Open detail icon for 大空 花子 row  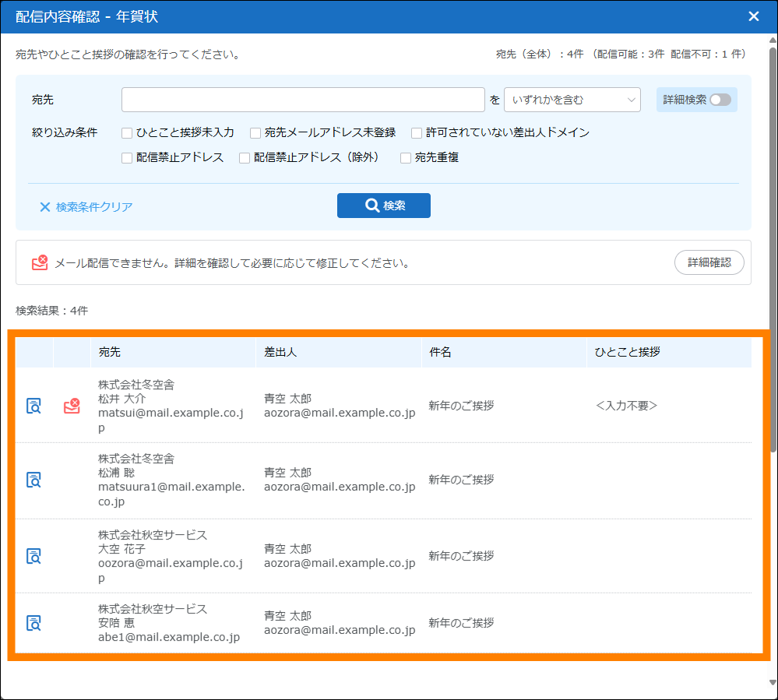pyautogui.click(x=34, y=556)
